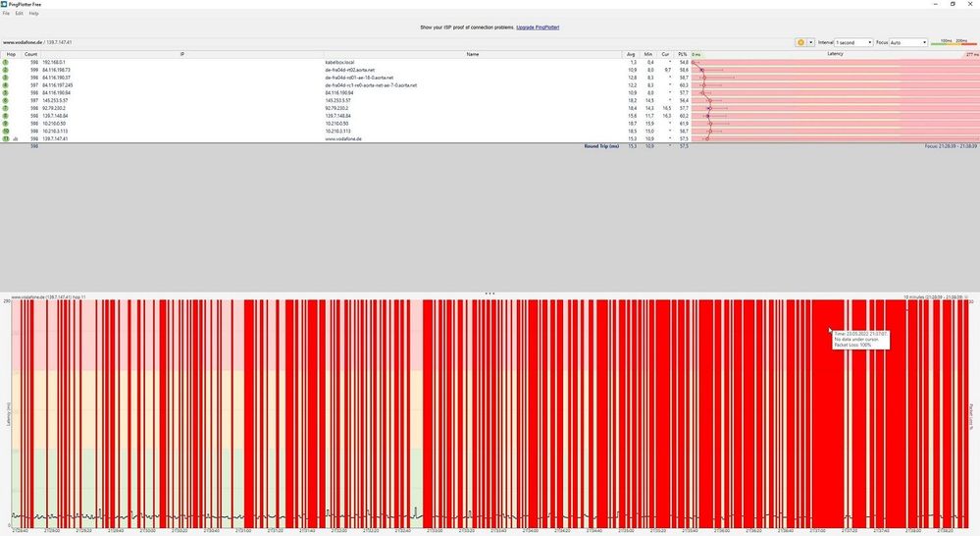This screenshot has height=536, width=980.
Task: Click the Latency column header
Action: pos(835,54)
